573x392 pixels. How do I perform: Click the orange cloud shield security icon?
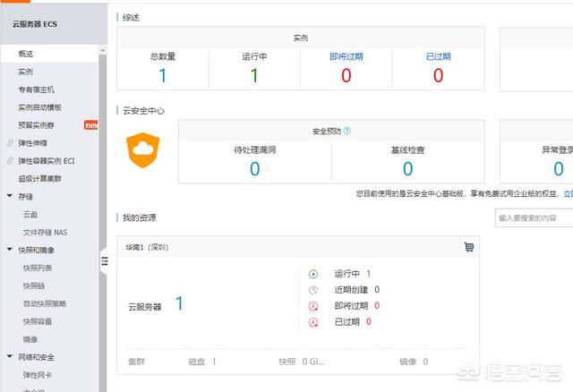(x=143, y=149)
